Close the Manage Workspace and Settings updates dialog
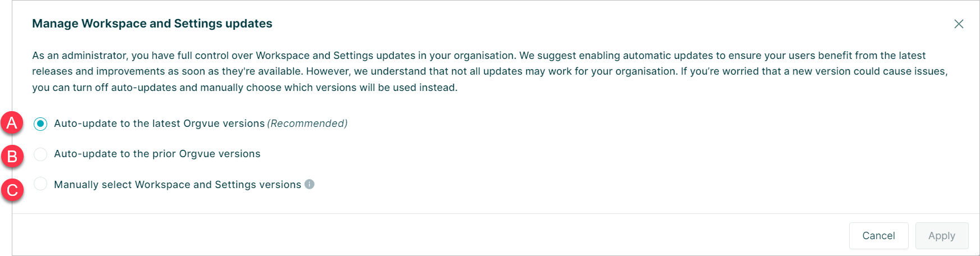 coord(959,24)
